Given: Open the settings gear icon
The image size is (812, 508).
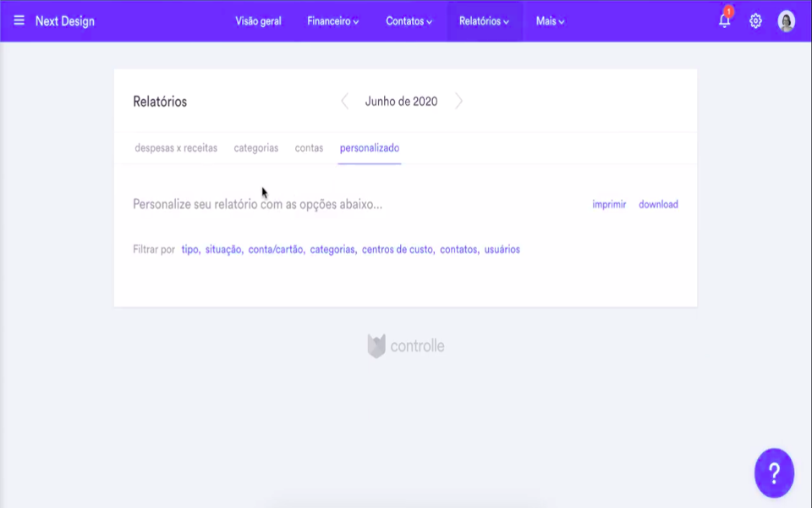Looking at the screenshot, I should point(755,20).
